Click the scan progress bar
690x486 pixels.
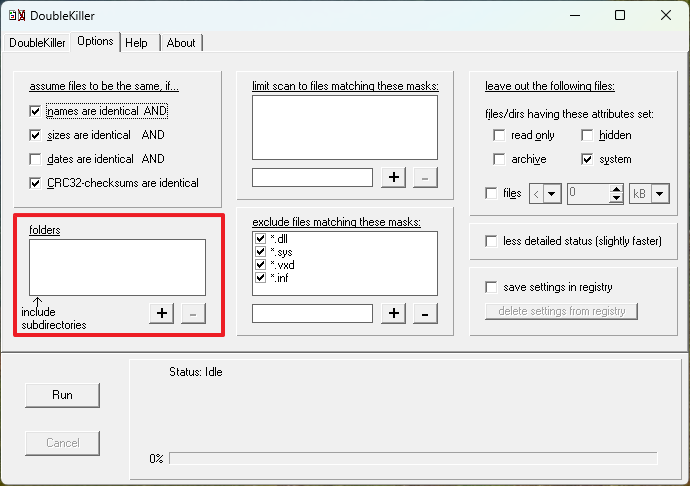click(413, 458)
